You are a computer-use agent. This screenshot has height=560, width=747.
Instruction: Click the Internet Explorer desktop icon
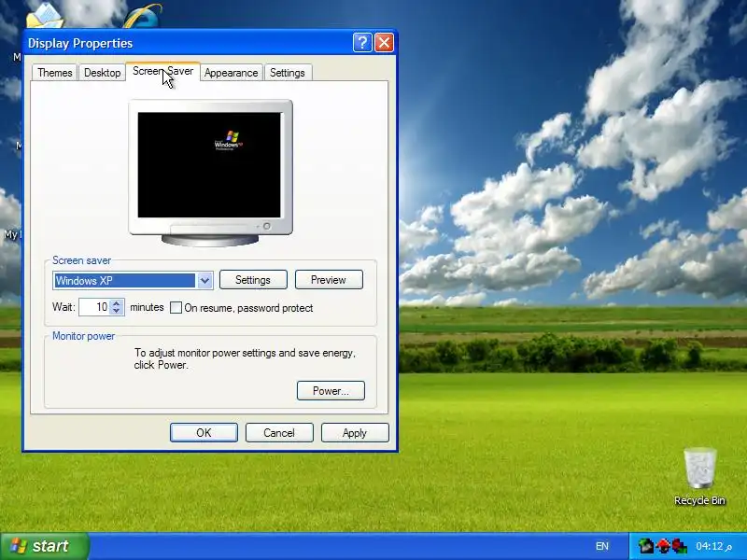click(x=143, y=16)
